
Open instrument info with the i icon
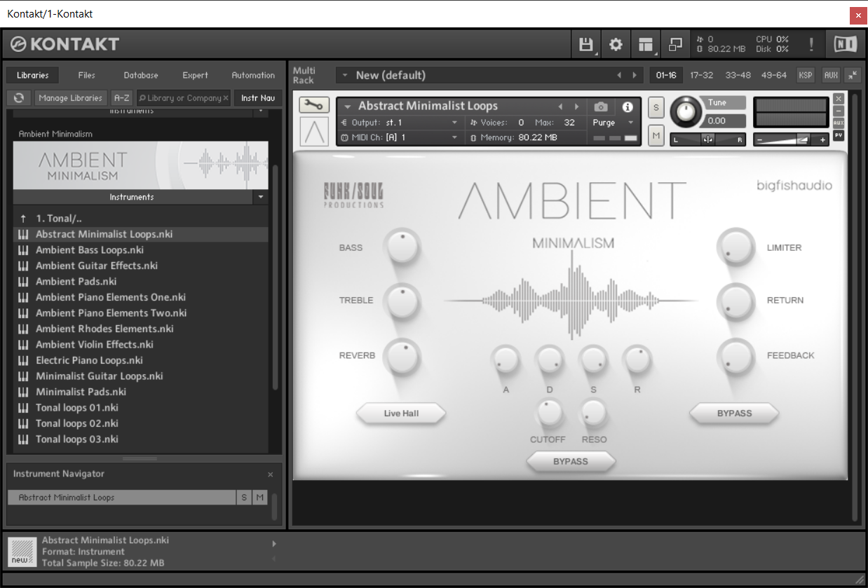point(628,107)
